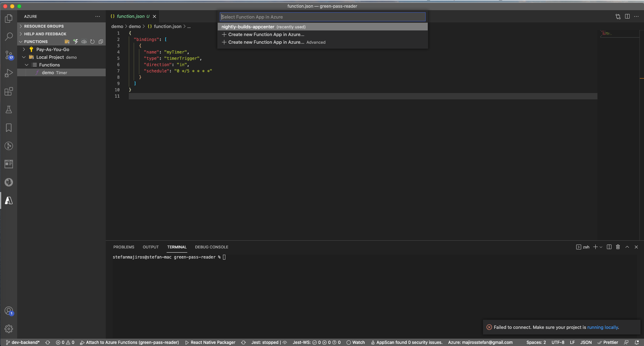Viewport: 644px width, 346px height.
Task: Click the compare changes icon in editor toolbar
Action: tap(618, 16)
